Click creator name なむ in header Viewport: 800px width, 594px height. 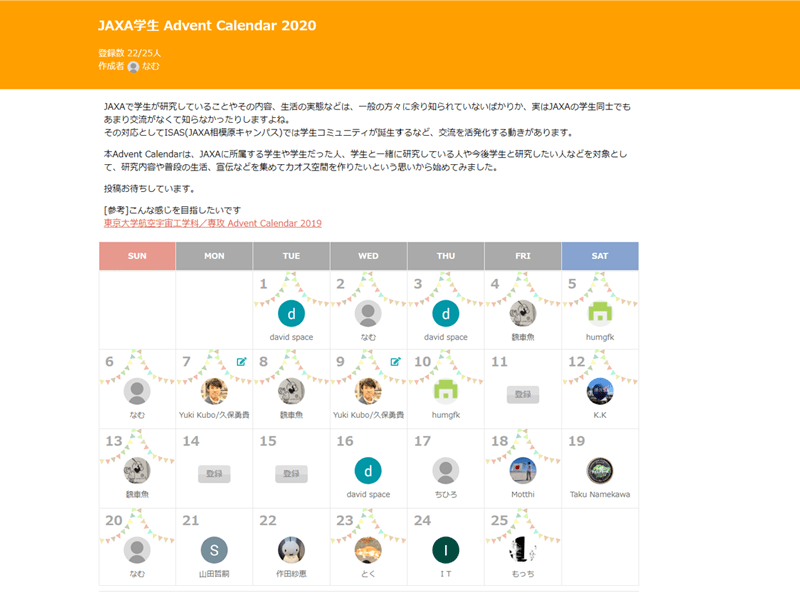pyautogui.click(x=151, y=66)
